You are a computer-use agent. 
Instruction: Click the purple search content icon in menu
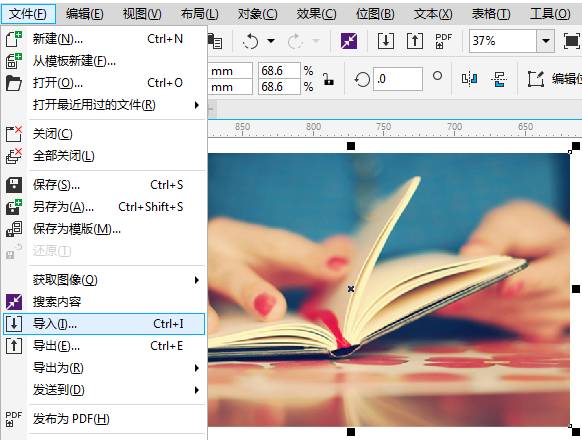pos(14,302)
